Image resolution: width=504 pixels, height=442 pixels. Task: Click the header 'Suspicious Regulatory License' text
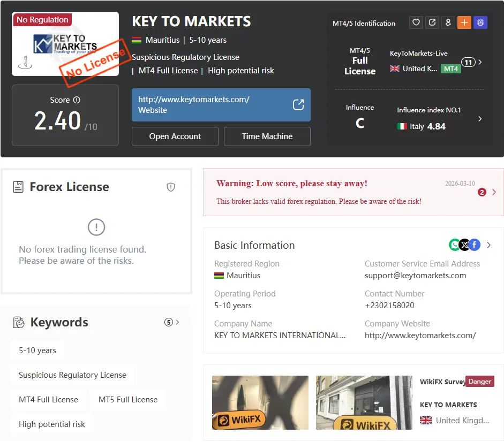(x=185, y=57)
